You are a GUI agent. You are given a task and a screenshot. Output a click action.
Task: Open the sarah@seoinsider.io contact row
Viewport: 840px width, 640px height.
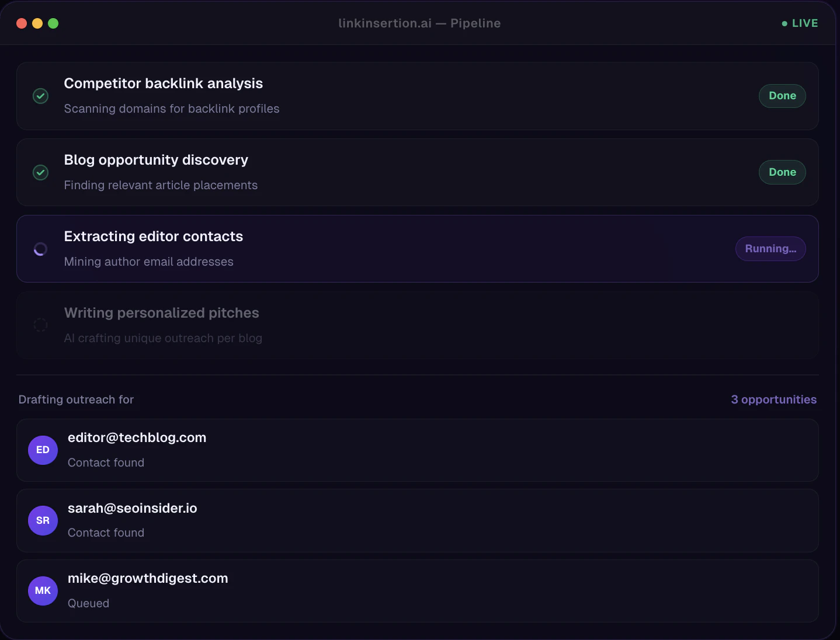click(417, 520)
